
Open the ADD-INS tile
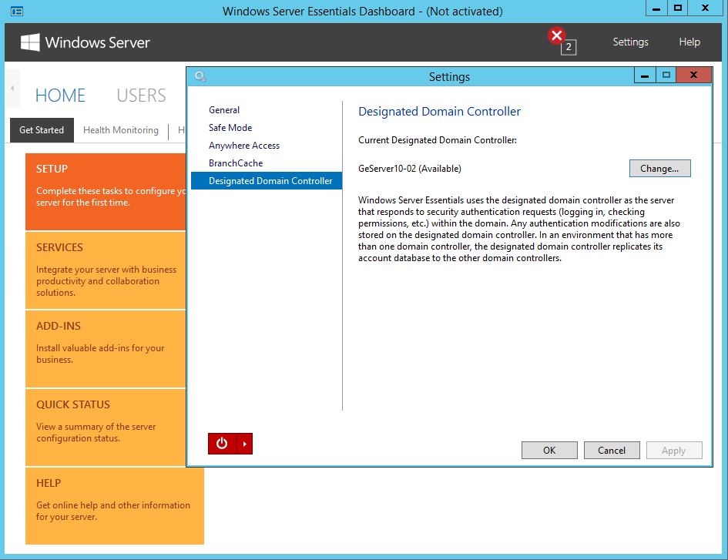pyautogui.click(x=106, y=349)
